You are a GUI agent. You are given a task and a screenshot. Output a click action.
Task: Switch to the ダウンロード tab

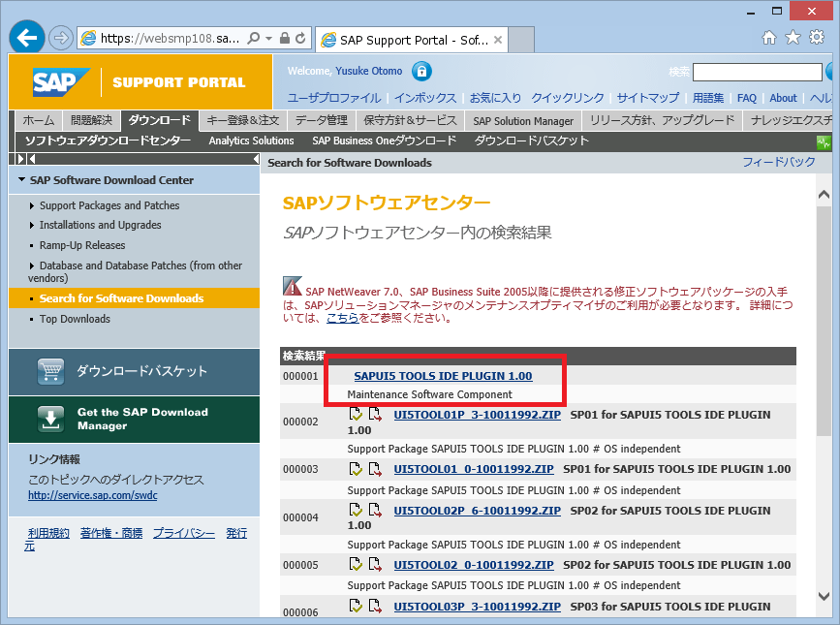point(160,120)
